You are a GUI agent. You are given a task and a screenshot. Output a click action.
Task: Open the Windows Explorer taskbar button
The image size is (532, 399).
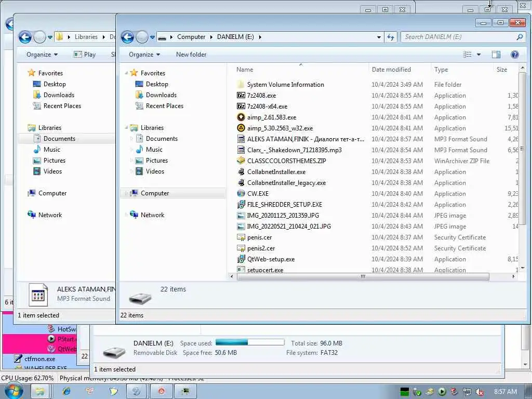click(x=40, y=391)
